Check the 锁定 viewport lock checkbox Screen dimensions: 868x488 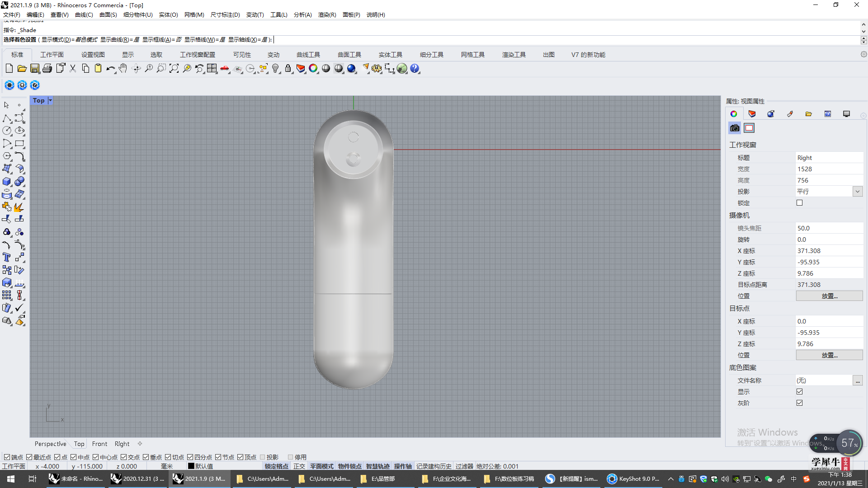(x=800, y=203)
